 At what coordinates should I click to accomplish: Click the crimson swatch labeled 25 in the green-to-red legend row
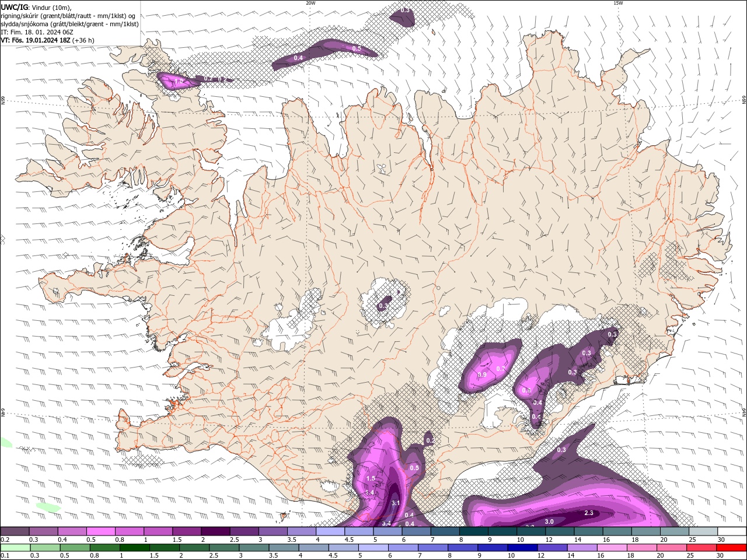(x=701, y=548)
